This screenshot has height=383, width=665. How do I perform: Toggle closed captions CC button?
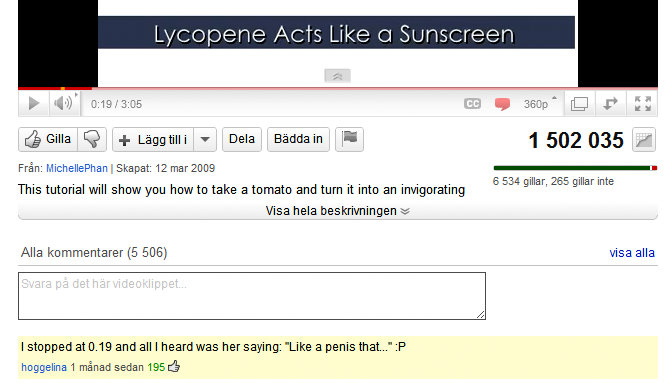(472, 104)
